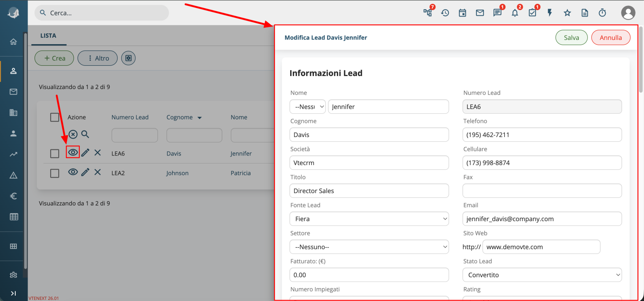Expand the sidebar with the arrow-bar icon
This screenshot has width=644, height=301.
pos(13,293)
